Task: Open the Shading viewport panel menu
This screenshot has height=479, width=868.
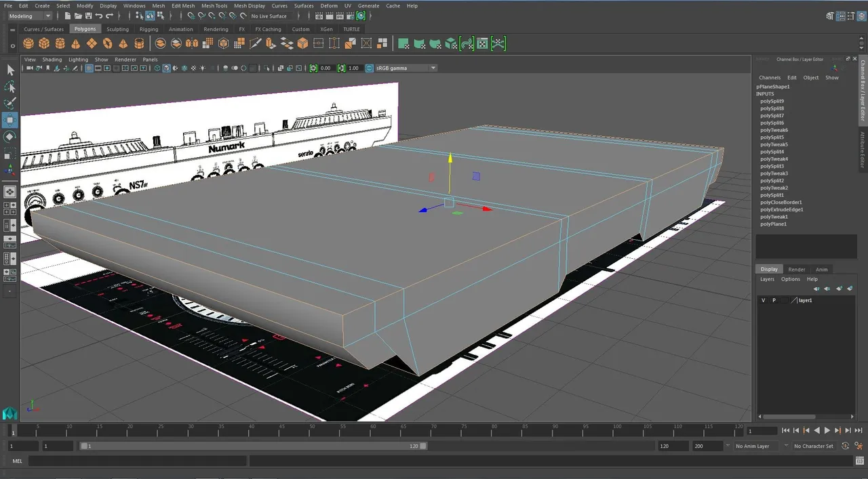Action: click(x=52, y=60)
